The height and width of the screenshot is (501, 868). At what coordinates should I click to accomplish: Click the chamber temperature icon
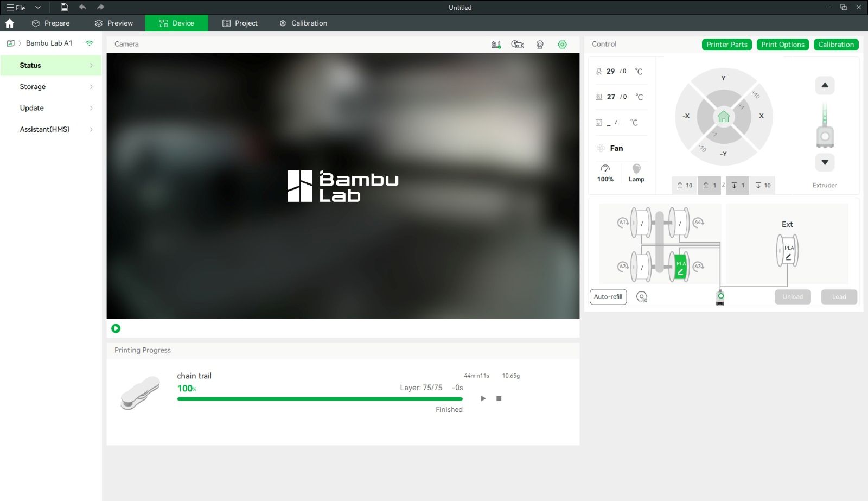click(x=599, y=123)
